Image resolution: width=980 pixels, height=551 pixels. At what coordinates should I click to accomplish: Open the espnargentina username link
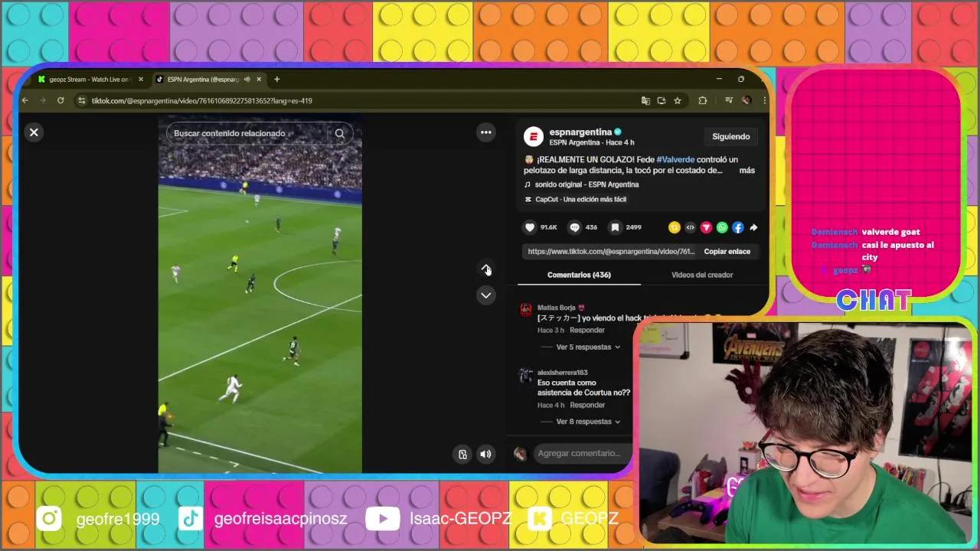pos(580,132)
